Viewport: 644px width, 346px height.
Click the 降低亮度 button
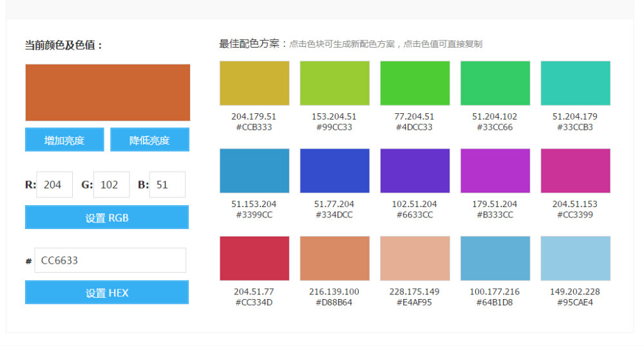pos(149,140)
